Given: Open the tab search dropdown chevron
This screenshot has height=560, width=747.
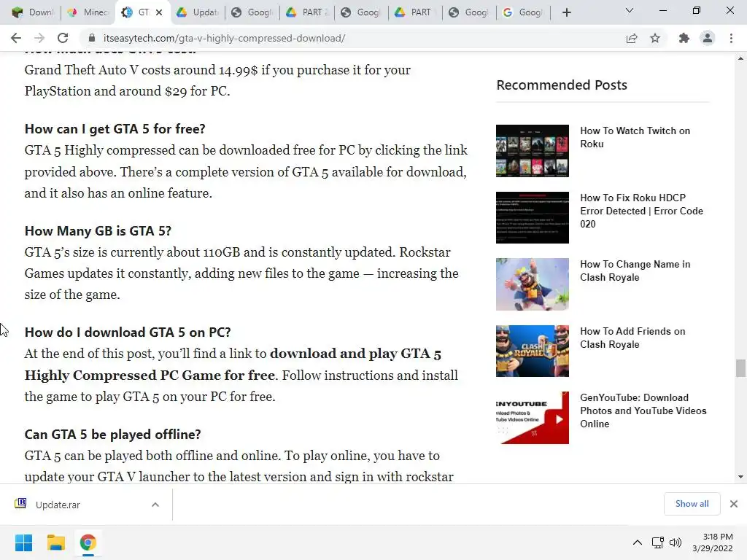Looking at the screenshot, I should click(630, 10).
